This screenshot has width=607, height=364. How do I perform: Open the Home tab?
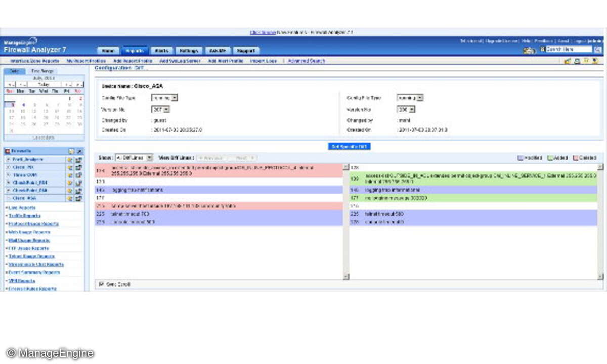tap(109, 51)
